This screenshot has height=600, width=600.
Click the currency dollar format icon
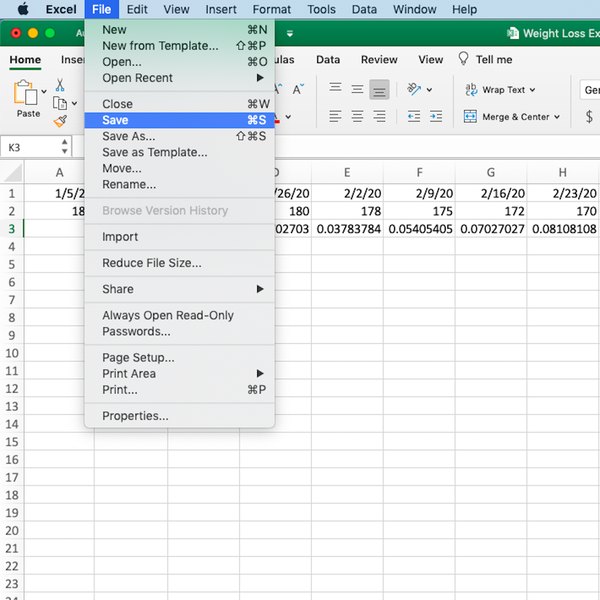pyautogui.click(x=589, y=116)
